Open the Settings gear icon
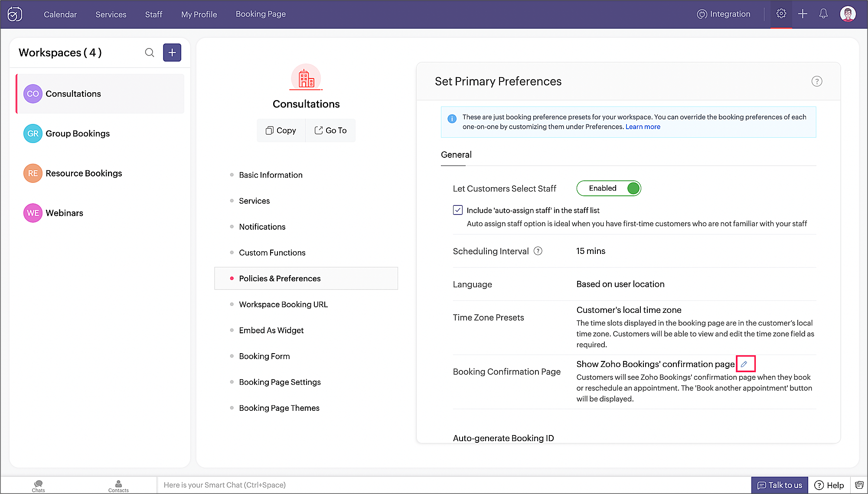Screen dimensions: 868x494 click(781, 14)
